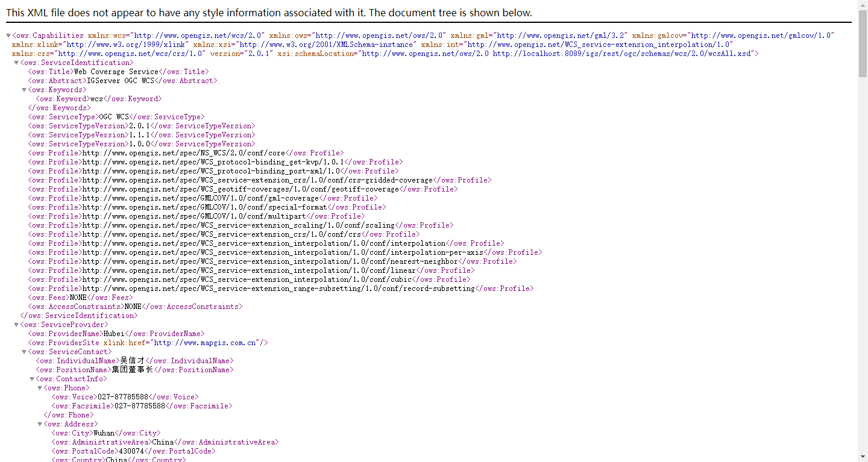
Task: Collapse the ows:Keywords element
Action: [x=24, y=90]
